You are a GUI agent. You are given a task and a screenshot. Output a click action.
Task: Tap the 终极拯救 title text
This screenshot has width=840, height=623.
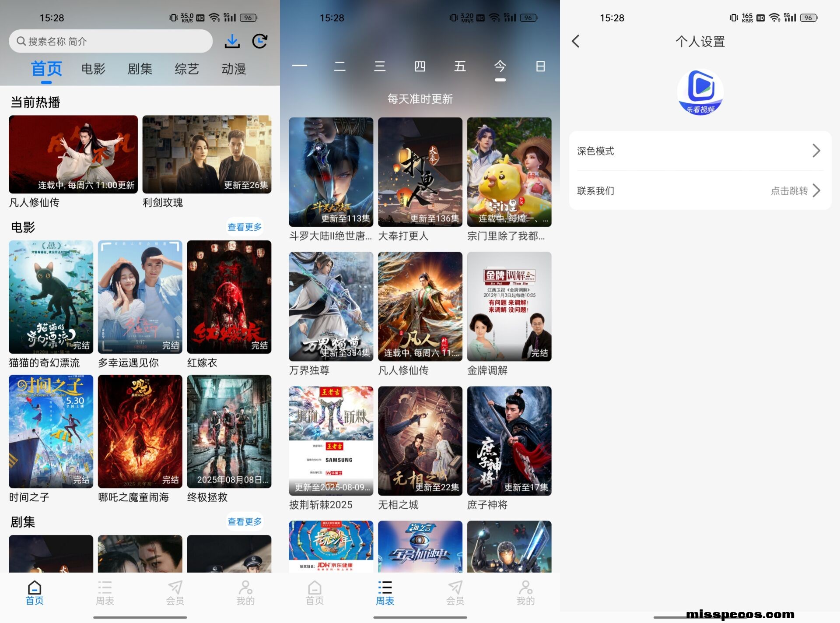(207, 497)
